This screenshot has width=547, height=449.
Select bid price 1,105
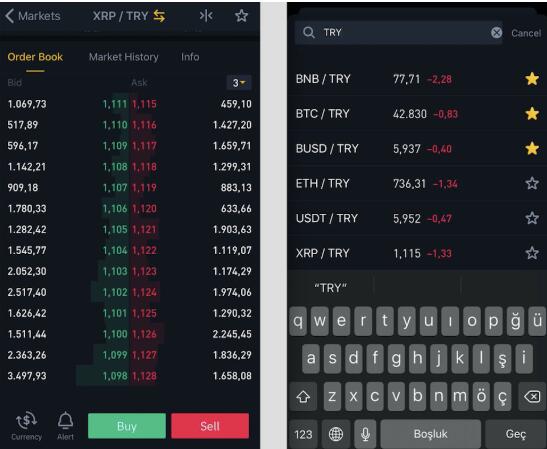point(115,230)
